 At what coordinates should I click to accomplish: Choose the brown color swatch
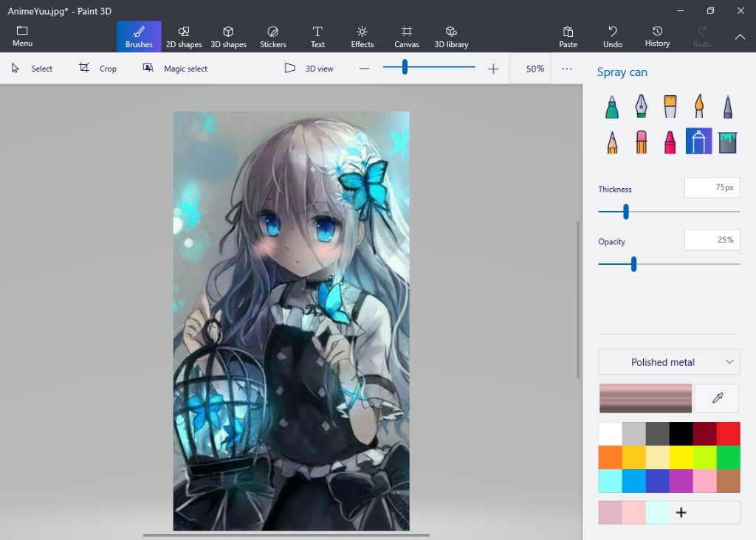728,481
